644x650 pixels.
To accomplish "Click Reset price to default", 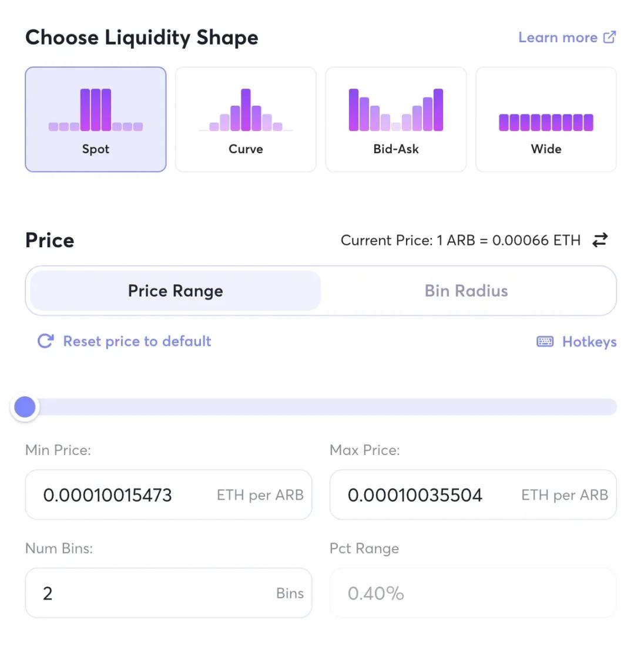I will (137, 341).
